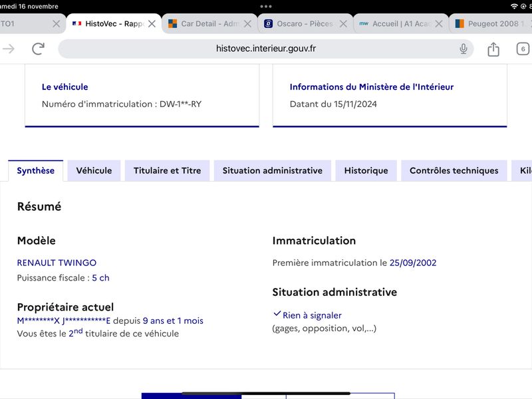
Task: Click the DW-1**-RY registration number
Action: click(x=180, y=104)
